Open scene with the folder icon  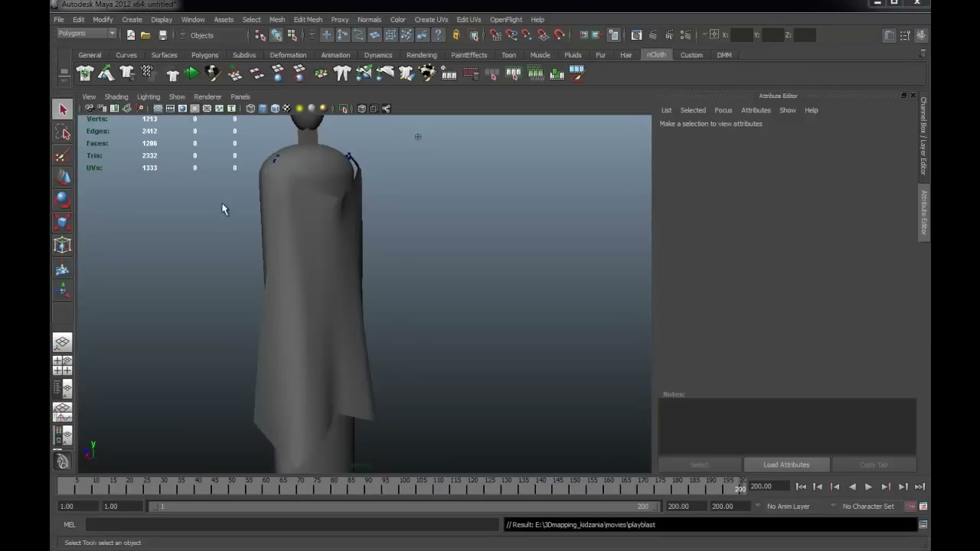coord(145,35)
